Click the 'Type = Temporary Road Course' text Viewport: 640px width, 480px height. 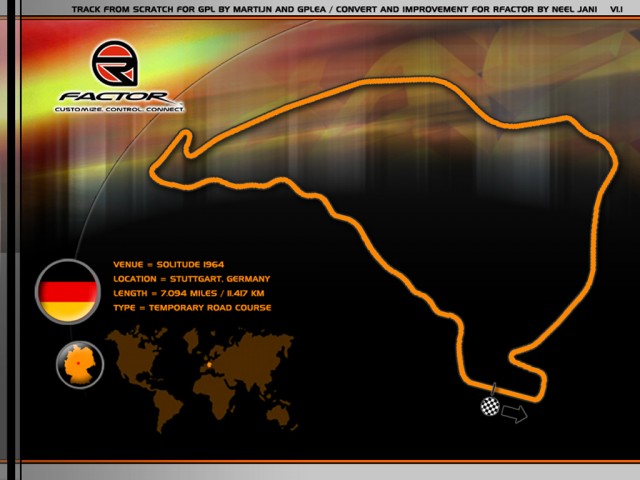click(x=192, y=308)
